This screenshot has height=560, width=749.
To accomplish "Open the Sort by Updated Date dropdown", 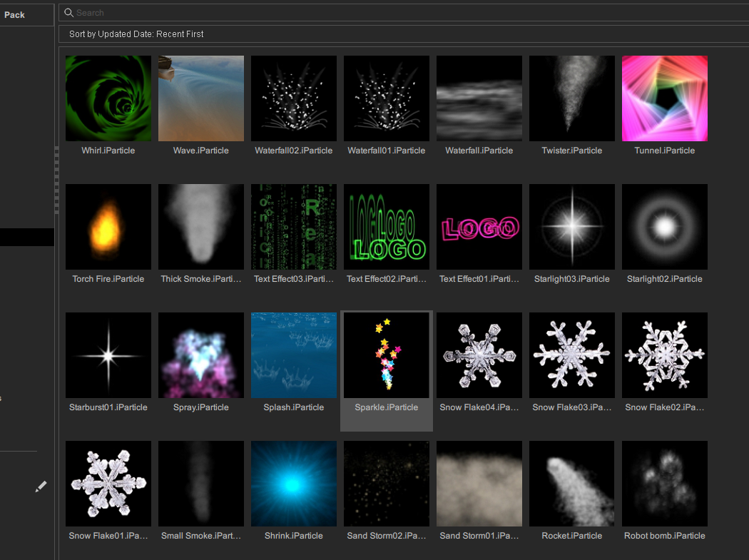I will [x=136, y=34].
